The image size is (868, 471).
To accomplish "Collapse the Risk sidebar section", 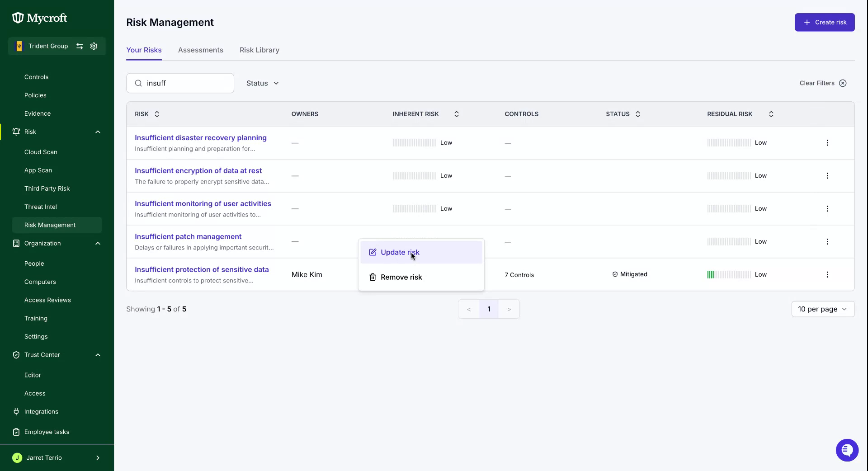I will (98, 132).
